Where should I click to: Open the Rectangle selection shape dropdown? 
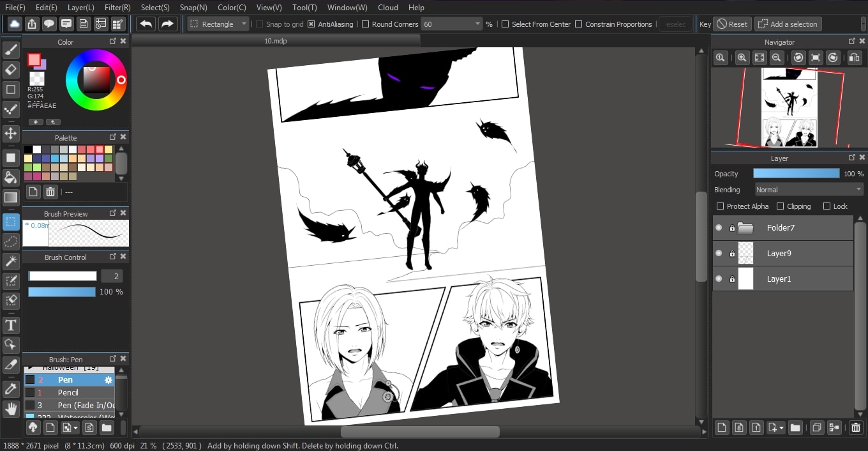(x=219, y=24)
